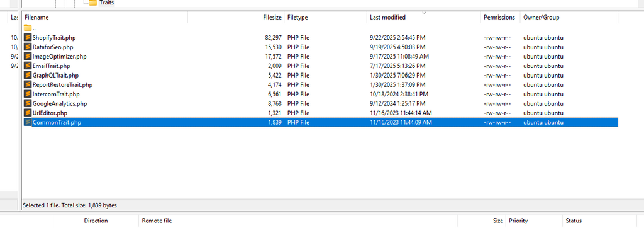Select the GraphQLTrait.php filename
The height and width of the screenshot is (247, 644).
[x=55, y=76]
